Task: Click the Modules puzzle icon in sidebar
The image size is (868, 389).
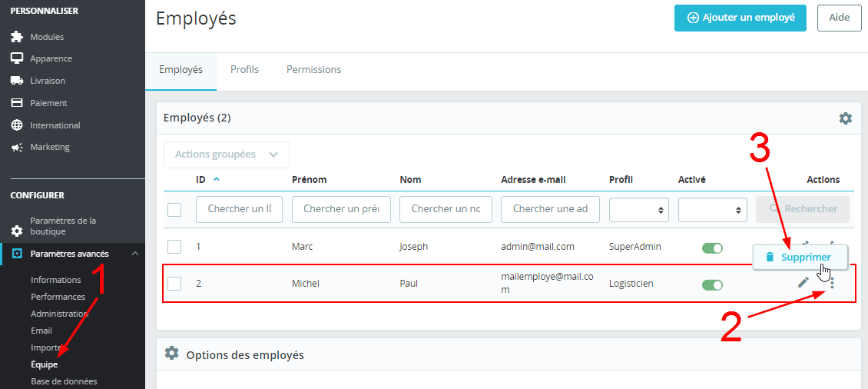Action: [x=16, y=37]
